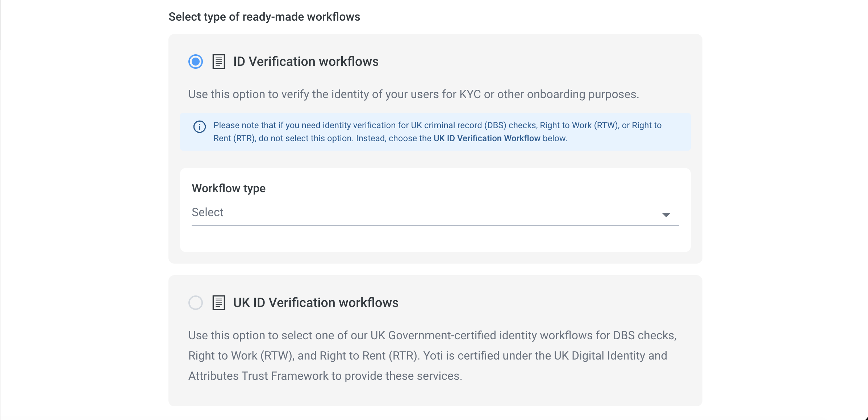
Task: Click the document icon beside ID Verification workflows
Action: 218,62
